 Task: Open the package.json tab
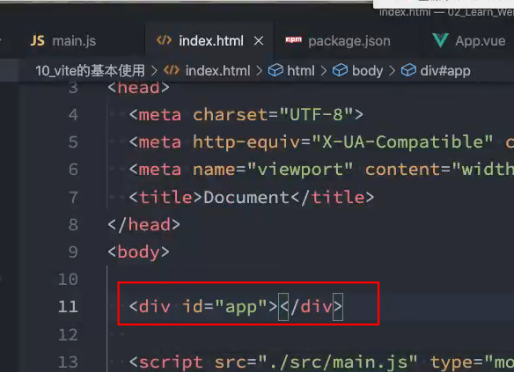click(x=338, y=41)
